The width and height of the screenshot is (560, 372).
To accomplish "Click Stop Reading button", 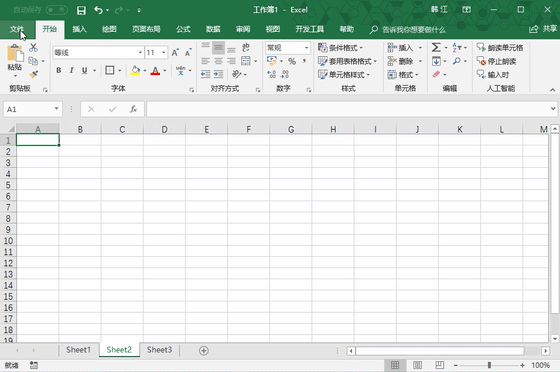I will click(496, 61).
